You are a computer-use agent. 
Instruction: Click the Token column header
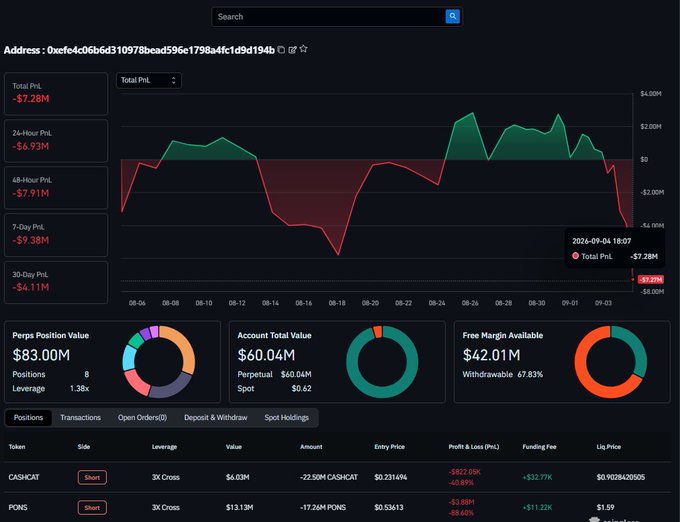click(17, 447)
